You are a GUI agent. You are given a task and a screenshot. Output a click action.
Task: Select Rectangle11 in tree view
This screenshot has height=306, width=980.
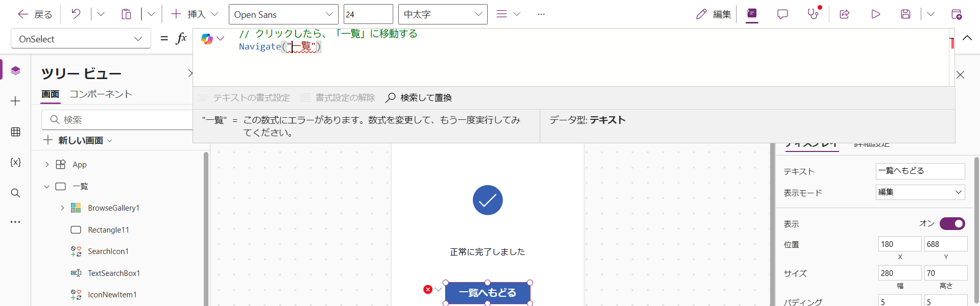click(x=108, y=229)
